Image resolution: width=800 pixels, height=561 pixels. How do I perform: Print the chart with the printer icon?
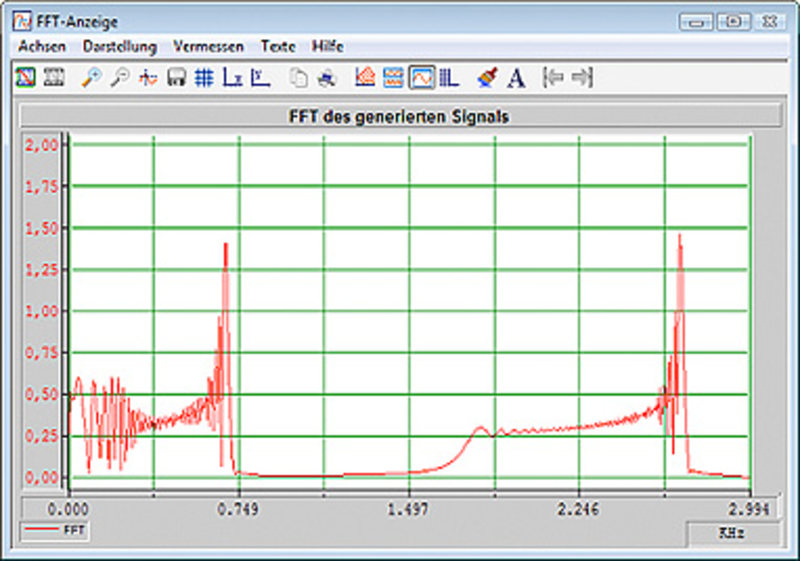(327, 78)
